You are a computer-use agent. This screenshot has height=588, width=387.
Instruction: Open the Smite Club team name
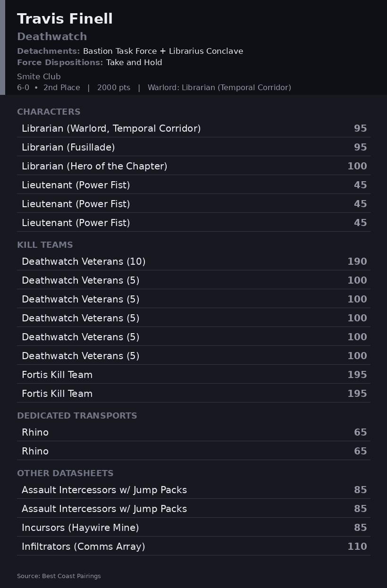click(39, 76)
